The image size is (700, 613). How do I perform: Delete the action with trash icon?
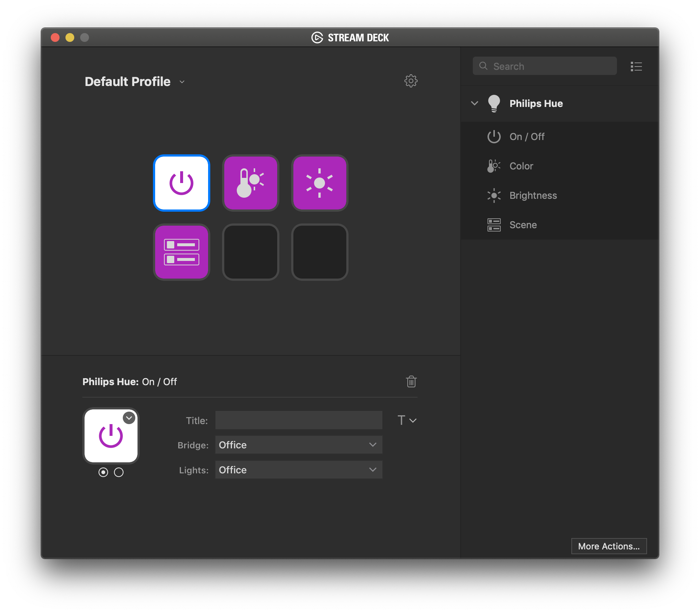[x=411, y=381]
